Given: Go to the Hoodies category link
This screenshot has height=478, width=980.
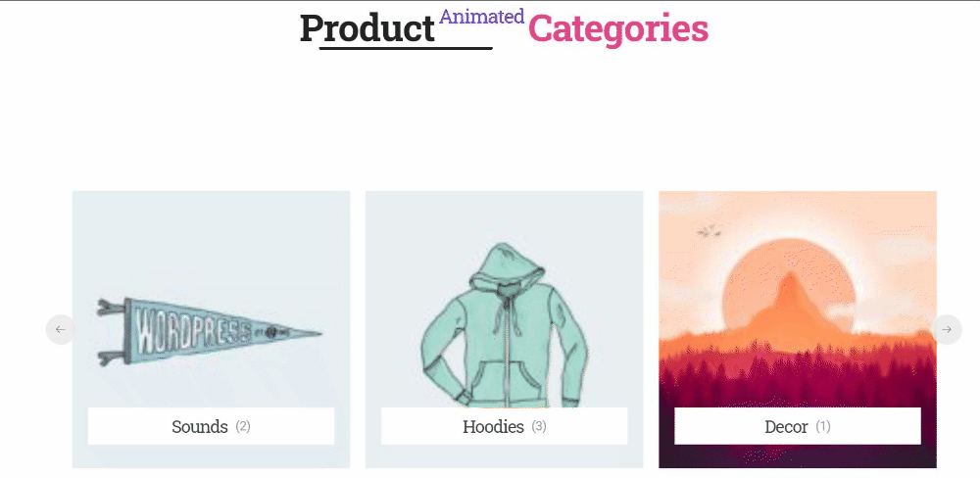Looking at the screenshot, I should (493, 427).
